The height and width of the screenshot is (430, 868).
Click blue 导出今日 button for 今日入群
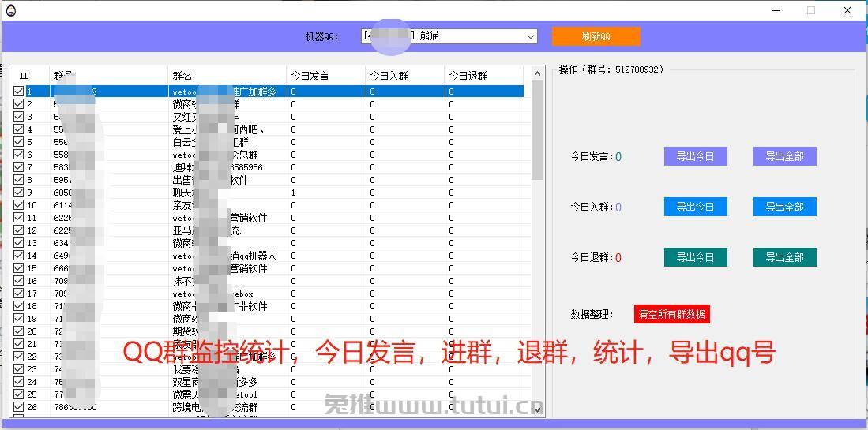tap(695, 207)
